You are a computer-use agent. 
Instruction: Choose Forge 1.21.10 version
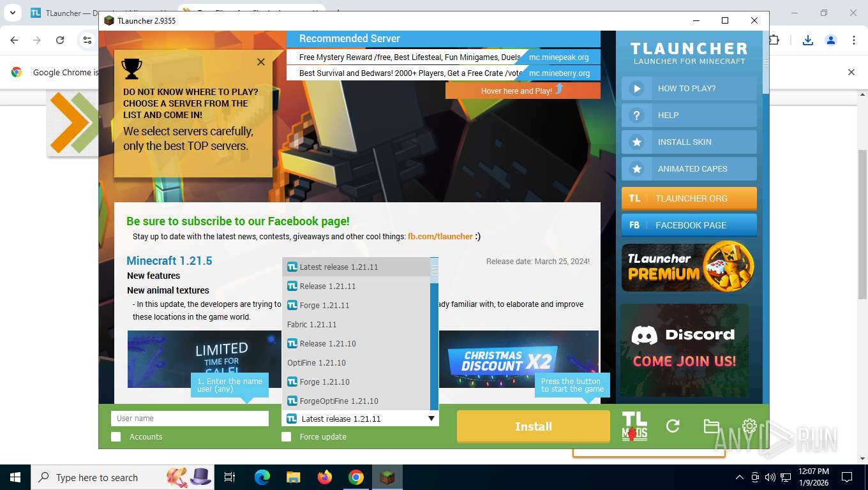coord(356,382)
